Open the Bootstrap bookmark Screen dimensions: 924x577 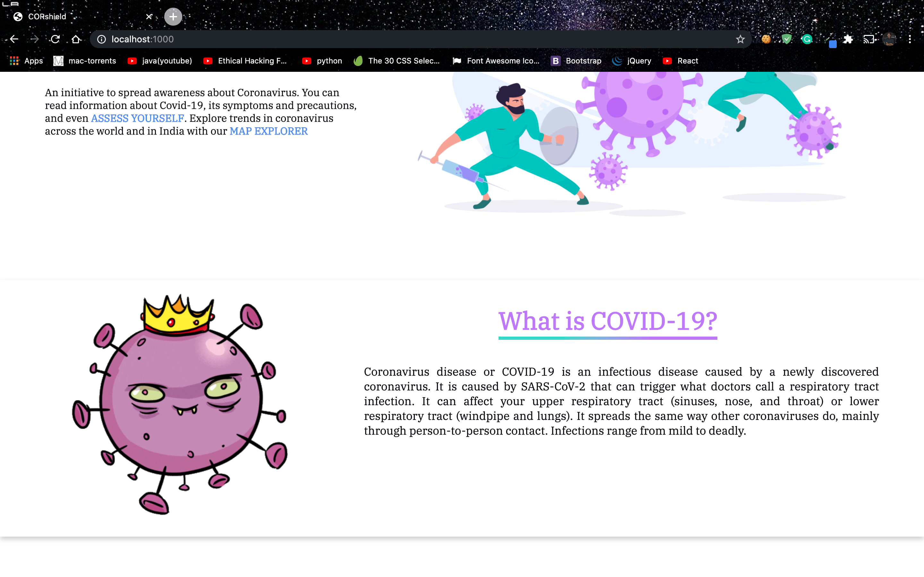(576, 61)
